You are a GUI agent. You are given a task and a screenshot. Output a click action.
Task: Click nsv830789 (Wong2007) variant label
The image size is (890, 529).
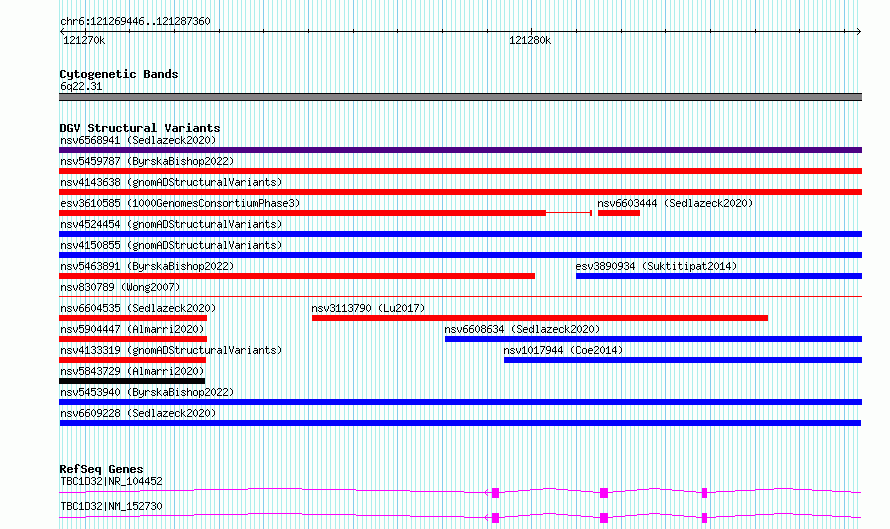120,287
